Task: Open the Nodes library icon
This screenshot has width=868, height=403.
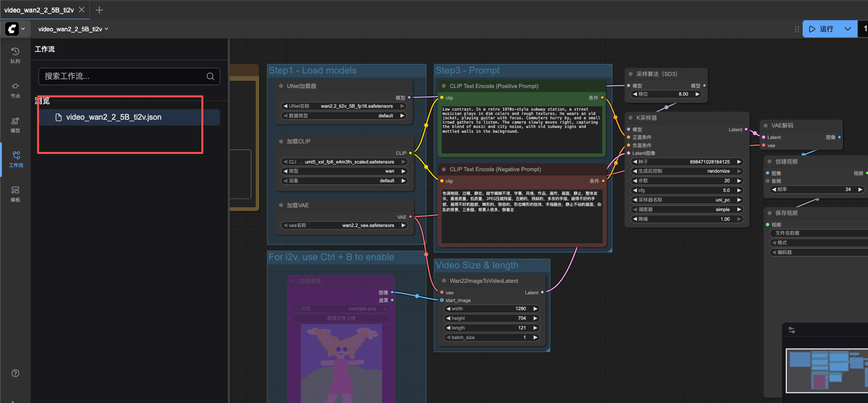Action: pyautogui.click(x=15, y=89)
